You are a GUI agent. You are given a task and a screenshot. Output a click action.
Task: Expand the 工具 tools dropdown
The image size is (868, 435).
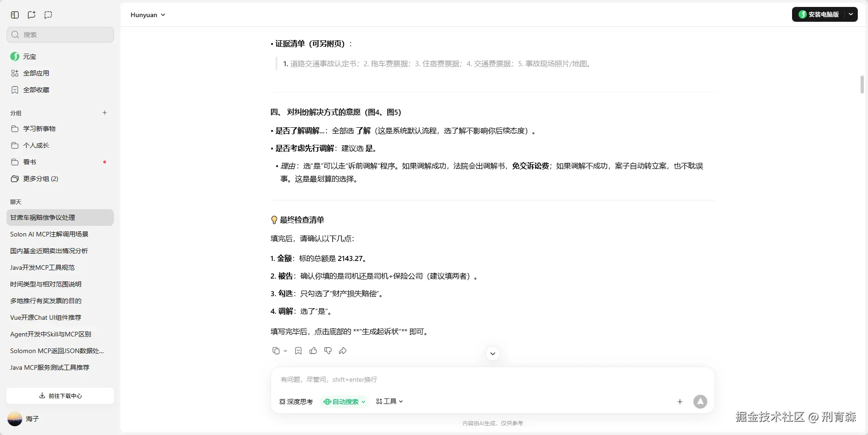coord(389,402)
